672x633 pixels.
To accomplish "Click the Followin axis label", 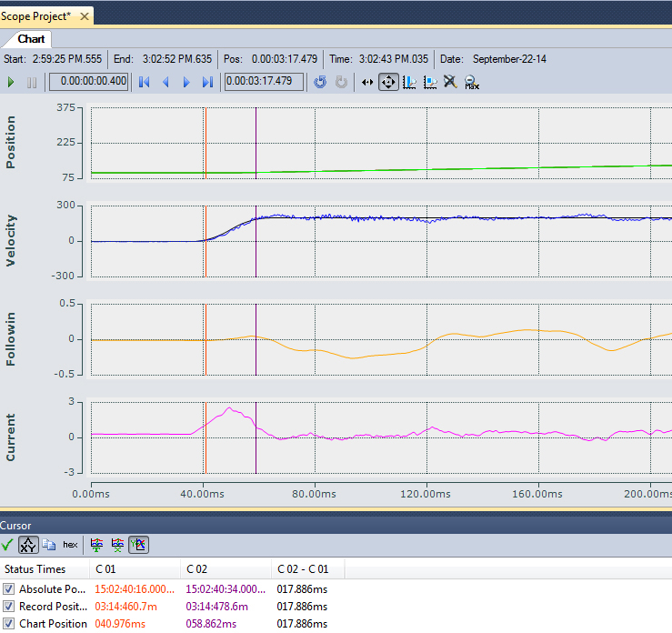I will 10,339.
